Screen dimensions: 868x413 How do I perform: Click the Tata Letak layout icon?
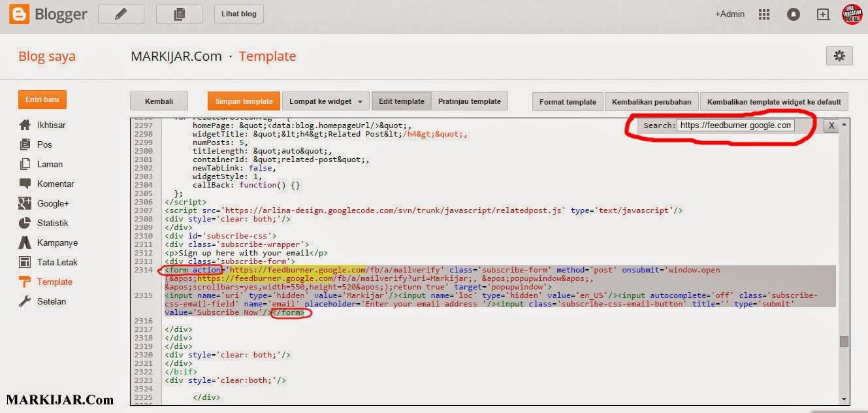coord(25,262)
